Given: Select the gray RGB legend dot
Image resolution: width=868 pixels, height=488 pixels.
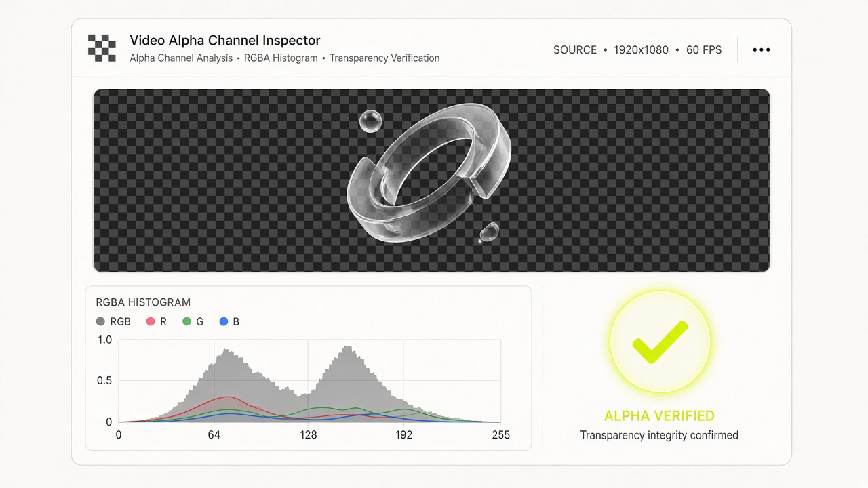Looking at the screenshot, I should [100, 321].
